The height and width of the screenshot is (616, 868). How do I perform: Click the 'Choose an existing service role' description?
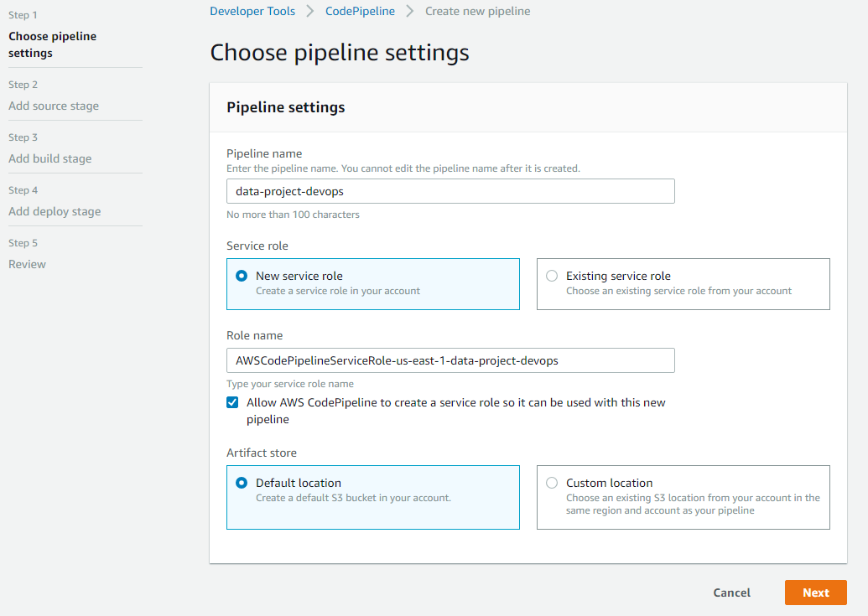678,291
